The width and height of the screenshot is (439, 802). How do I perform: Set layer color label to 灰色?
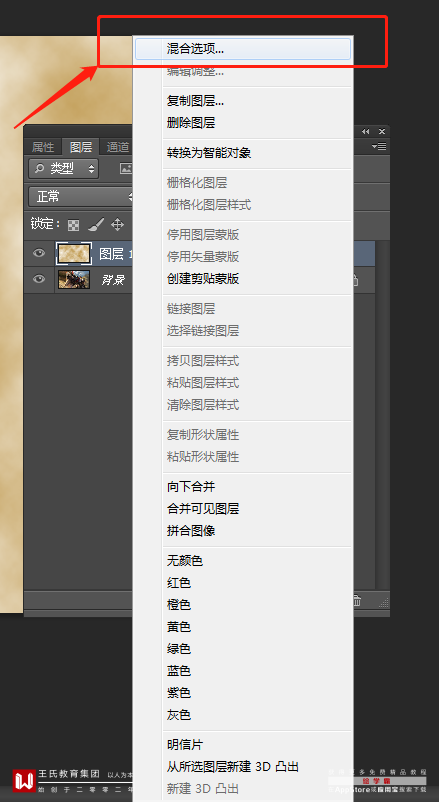click(179, 715)
